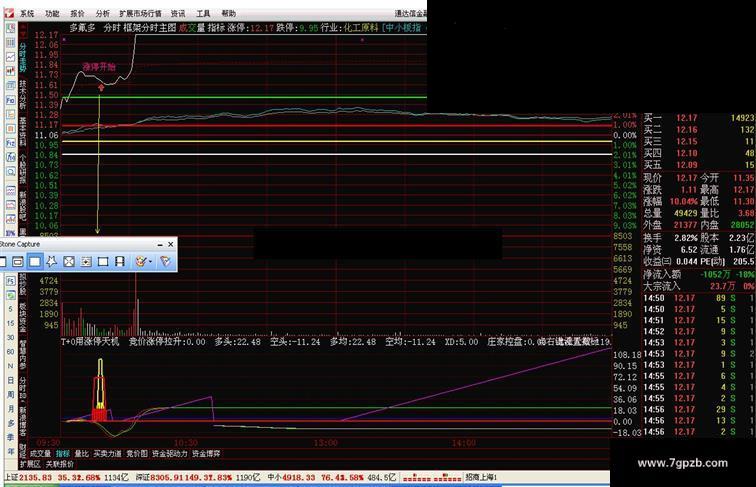756x487 pixels.
Task: Select the 5-minute period button
Action: click(11, 309)
